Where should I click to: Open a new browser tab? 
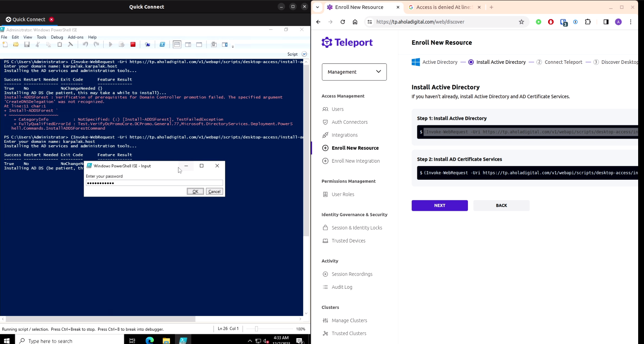(x=491, y=7)
